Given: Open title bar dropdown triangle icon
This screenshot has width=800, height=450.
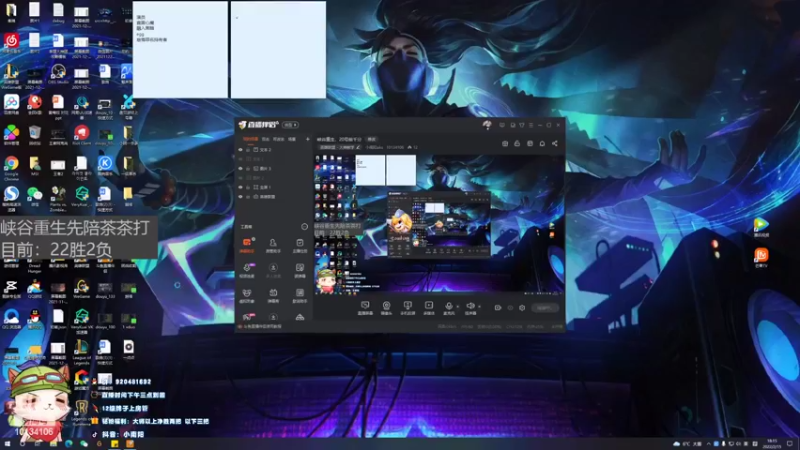Looking at the screenshot, I should click(522, 125).
